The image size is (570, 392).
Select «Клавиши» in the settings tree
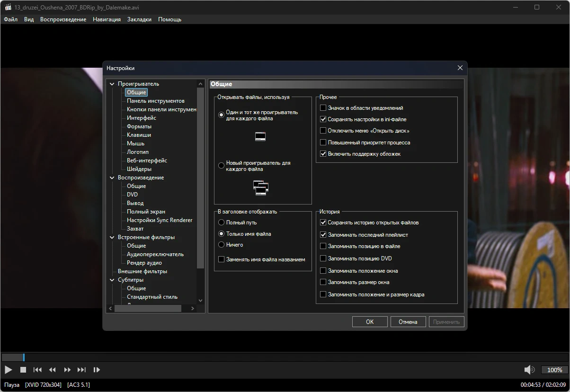point(139,135)
